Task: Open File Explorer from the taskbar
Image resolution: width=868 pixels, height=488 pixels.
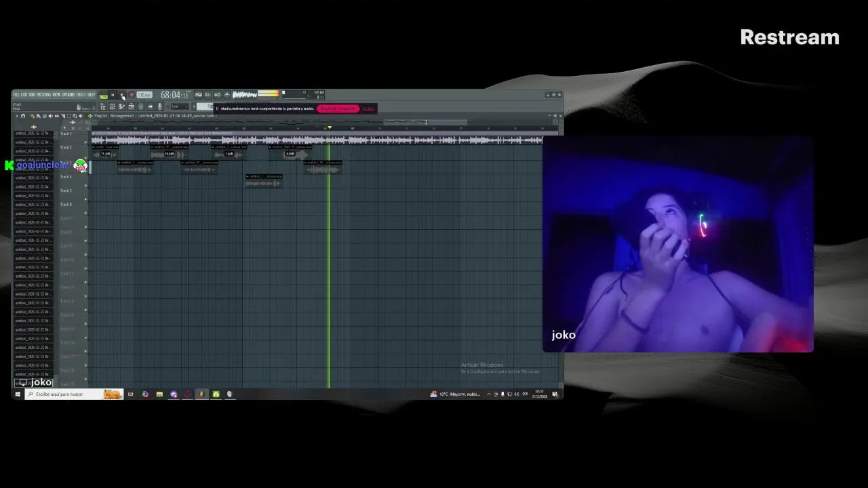Action: [159, 394]
